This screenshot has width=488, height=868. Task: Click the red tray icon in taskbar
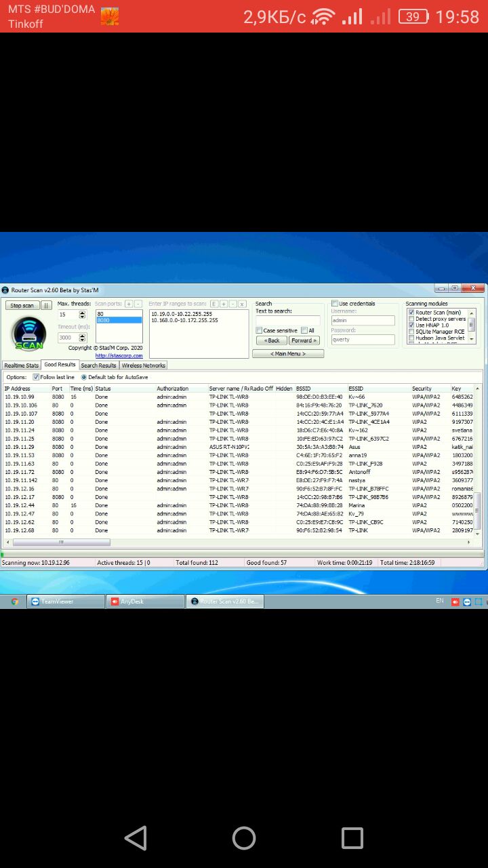pyautogui.click(x=456, y=601)
